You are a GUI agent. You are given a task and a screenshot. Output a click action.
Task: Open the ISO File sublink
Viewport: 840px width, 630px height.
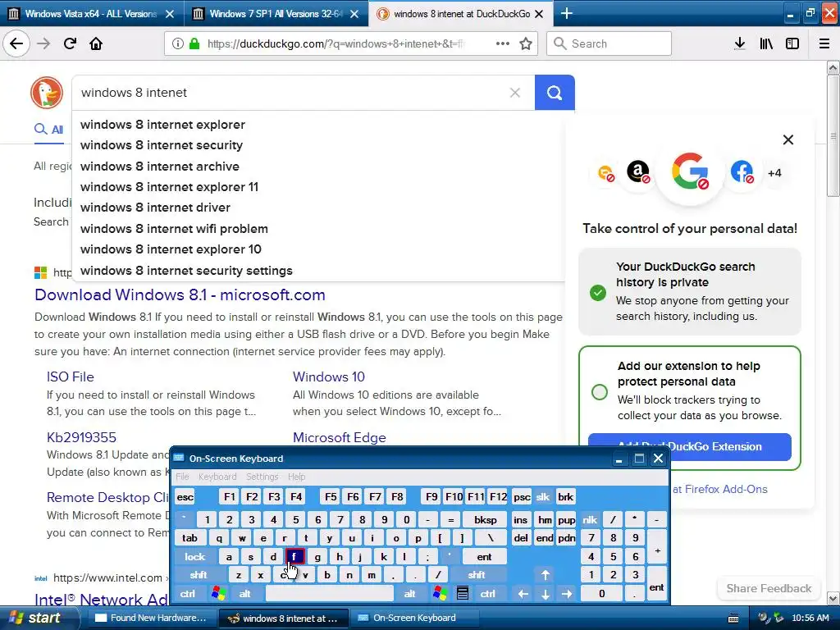(71, 377)
